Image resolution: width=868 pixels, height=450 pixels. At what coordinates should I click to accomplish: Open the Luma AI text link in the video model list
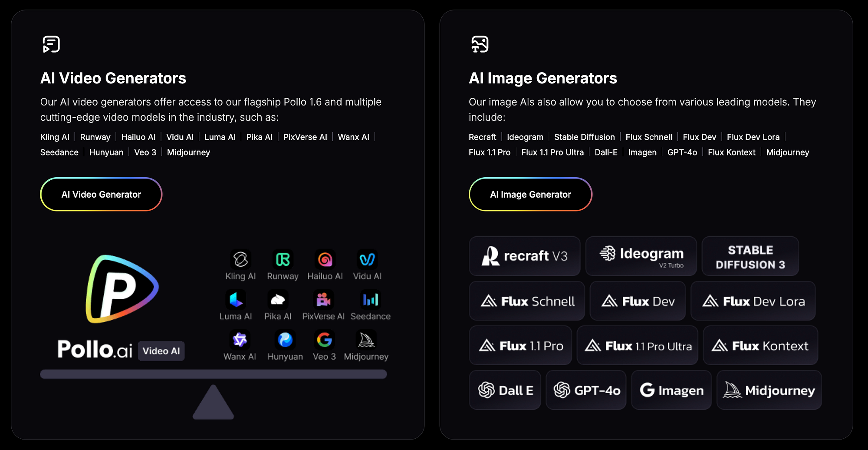coord(220,137)
